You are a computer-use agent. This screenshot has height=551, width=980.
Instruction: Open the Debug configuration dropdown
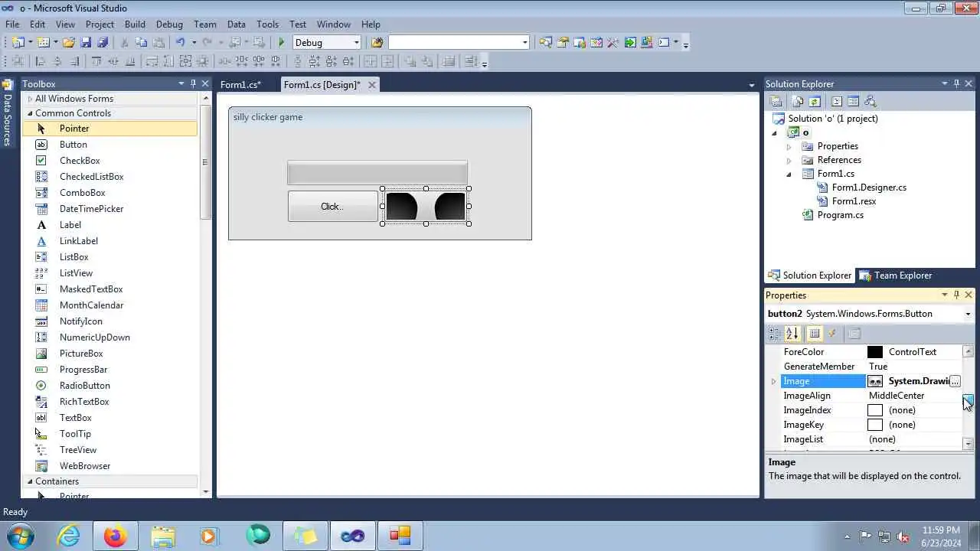point(356,43)
